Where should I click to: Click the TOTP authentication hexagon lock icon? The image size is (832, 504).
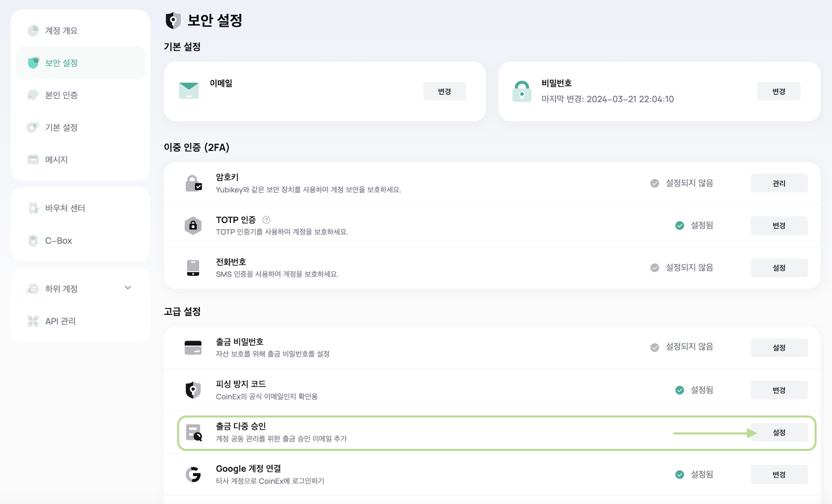click(x=193, y=226)
